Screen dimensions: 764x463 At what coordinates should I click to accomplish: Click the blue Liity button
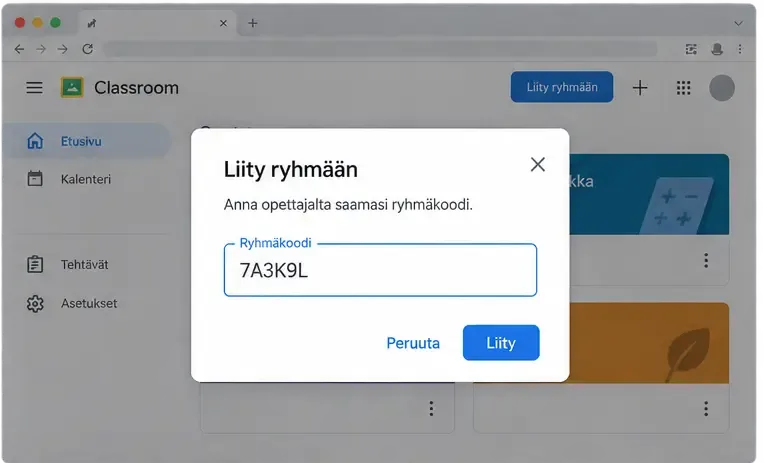[x=501, y=343]
